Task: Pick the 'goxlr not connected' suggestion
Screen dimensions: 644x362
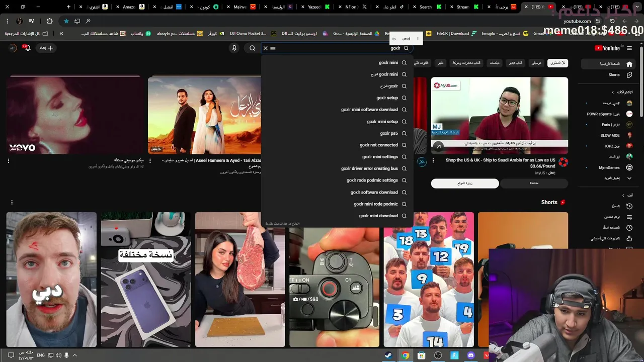Action: pyautogui.click(x=337, y=145)
